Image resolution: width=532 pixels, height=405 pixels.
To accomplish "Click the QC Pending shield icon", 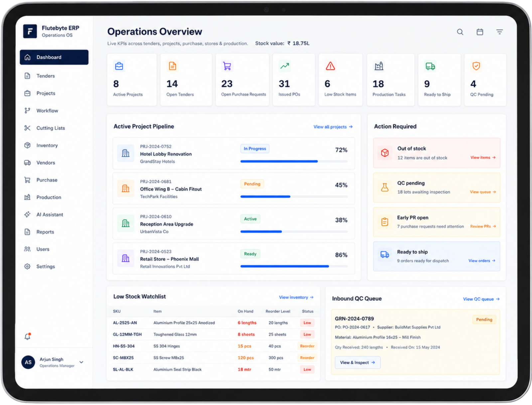I will point(476,66).
